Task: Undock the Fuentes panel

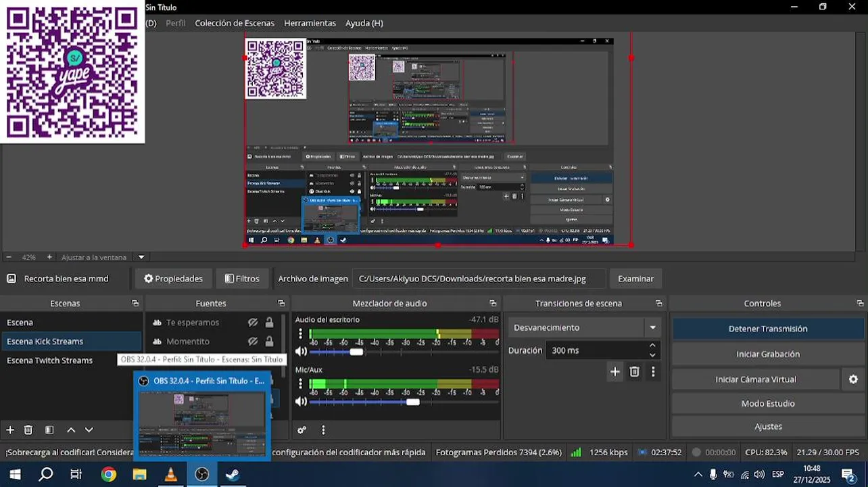Action: click(x=281, y=303)
